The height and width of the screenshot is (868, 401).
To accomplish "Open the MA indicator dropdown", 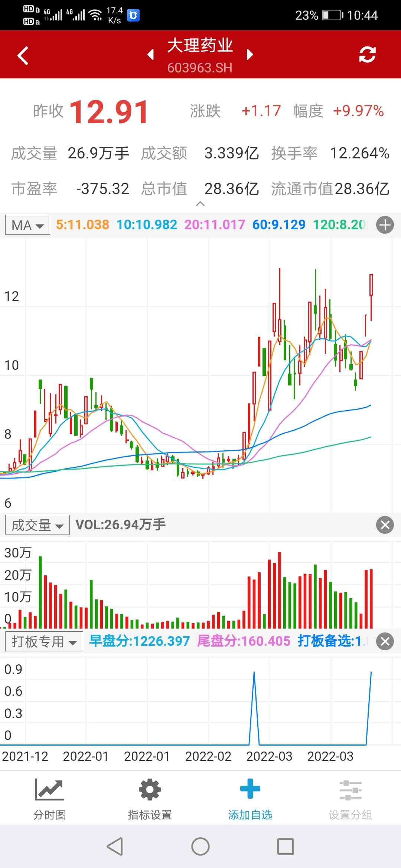I will [27, 225].
